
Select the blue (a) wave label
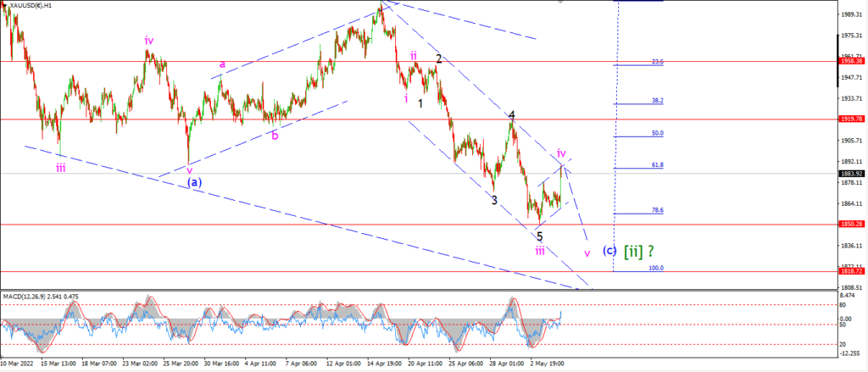[x=194, y=182]
